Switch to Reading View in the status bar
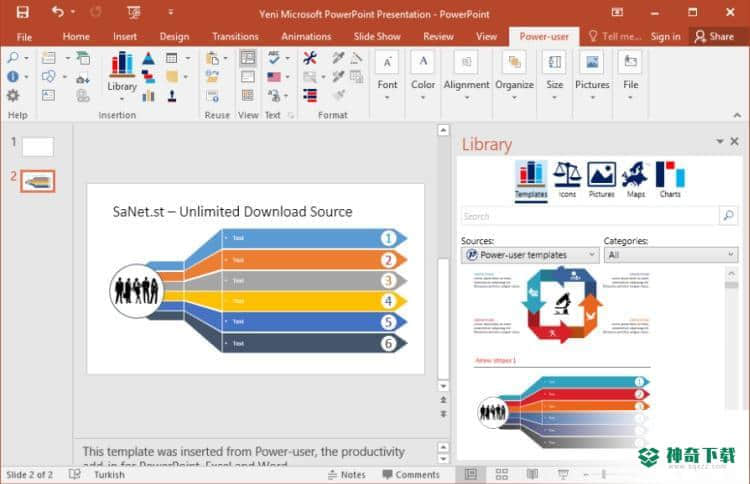Image resolution: width=750 pixels, height=484 pixels. point(532,474)
